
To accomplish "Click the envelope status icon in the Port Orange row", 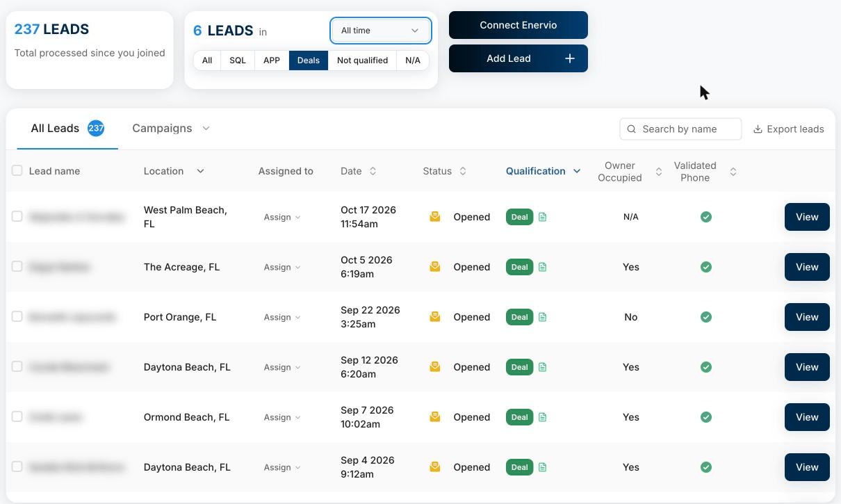I will (435, 317).
